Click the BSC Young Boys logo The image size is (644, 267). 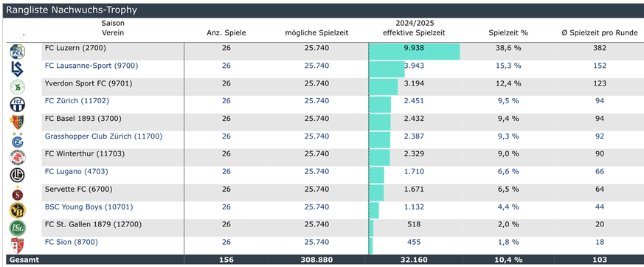click(17, 210)
